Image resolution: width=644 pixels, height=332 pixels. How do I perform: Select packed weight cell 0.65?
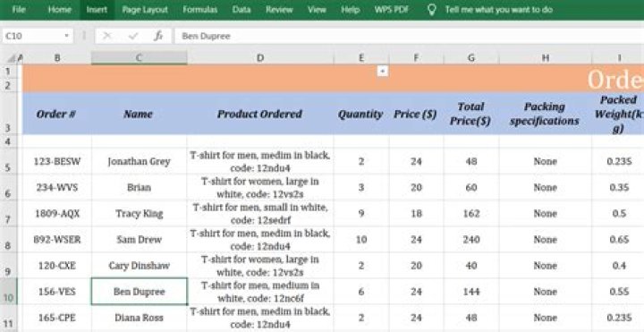(x=618, y=240)
